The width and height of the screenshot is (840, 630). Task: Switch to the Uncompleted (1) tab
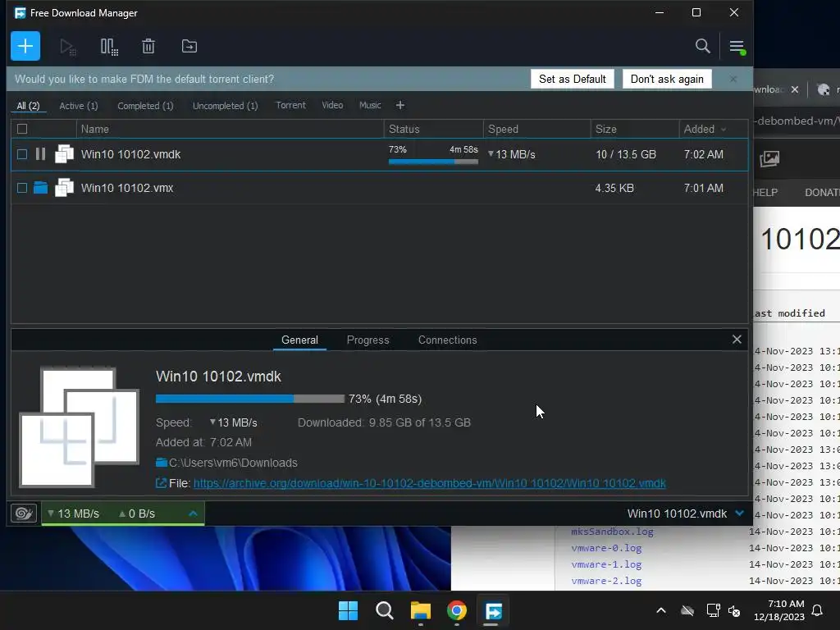click(226, 106)
